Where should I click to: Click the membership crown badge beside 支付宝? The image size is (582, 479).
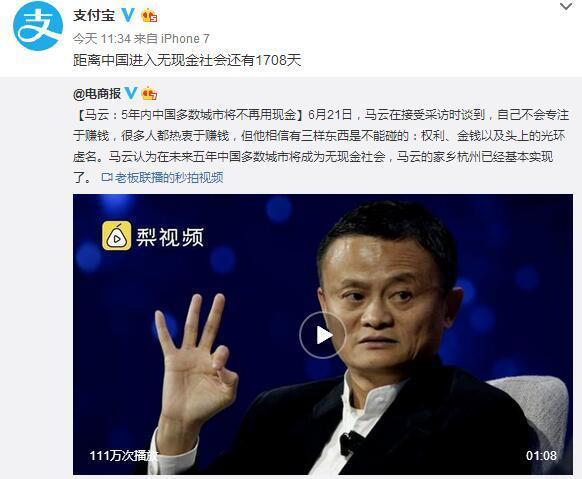click(x=149, y=16)
